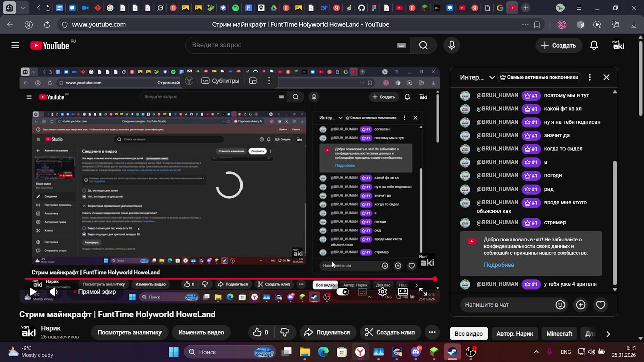The width and height of the screenshot is (644, 362).
Task: Open File Explorer from taskbar
Action: coord(305,352)
